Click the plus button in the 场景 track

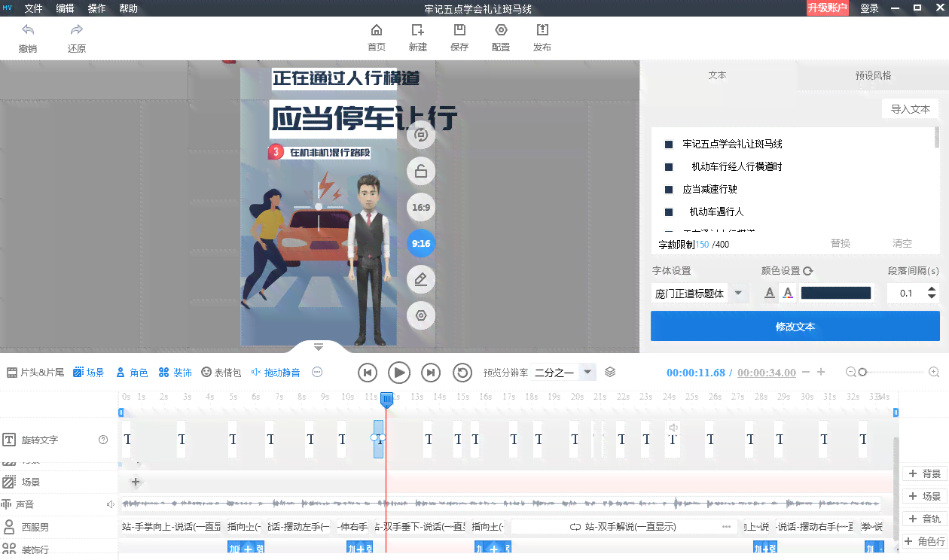[x=136, y=482]
